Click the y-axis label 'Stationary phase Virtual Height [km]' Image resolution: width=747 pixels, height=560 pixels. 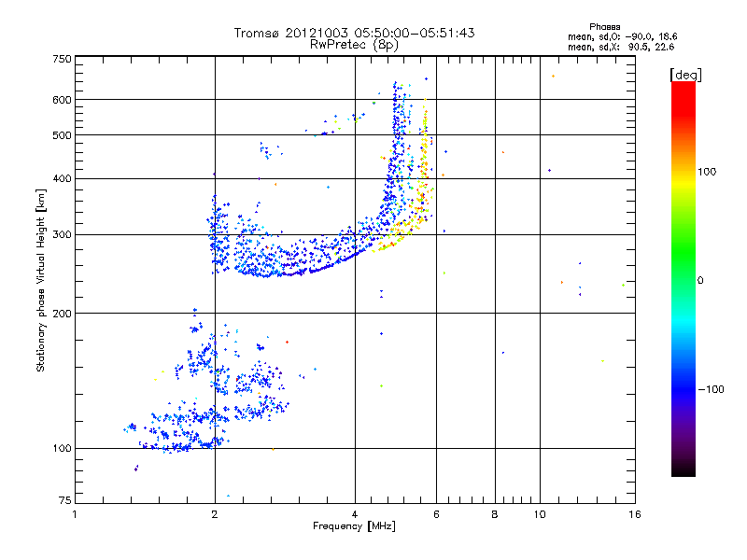(x=40, y=280)
